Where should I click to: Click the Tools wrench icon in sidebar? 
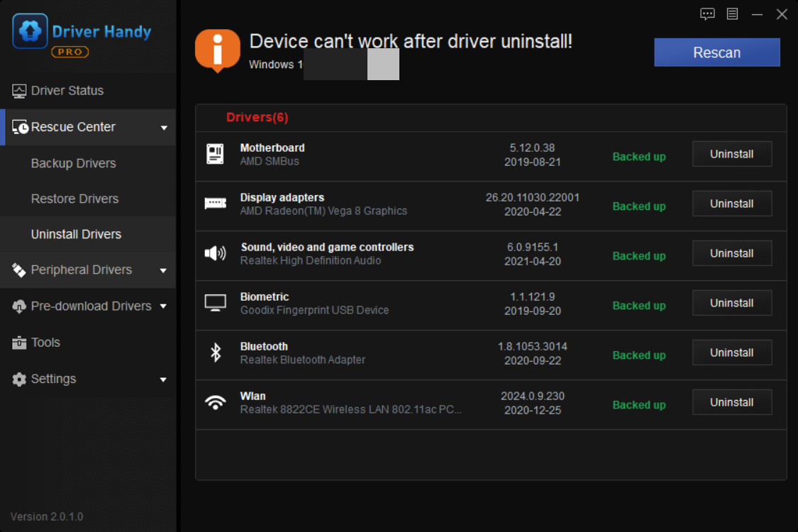[18, 342]
